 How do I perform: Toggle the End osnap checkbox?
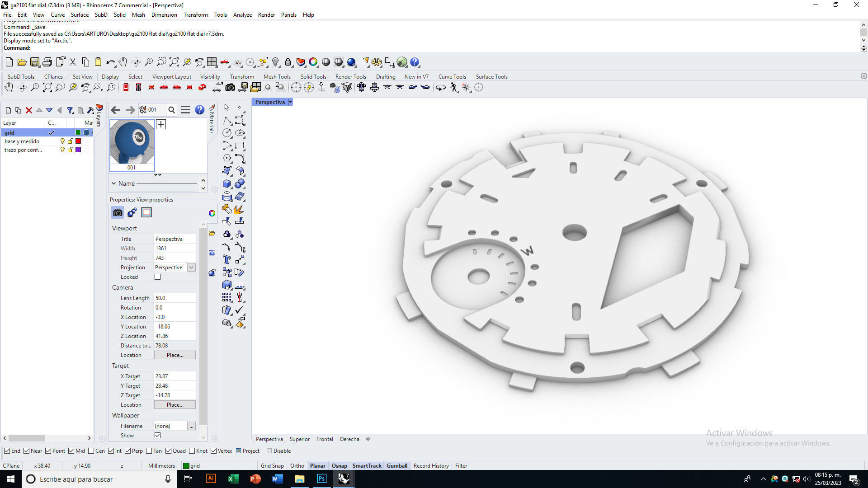[7, 450]
